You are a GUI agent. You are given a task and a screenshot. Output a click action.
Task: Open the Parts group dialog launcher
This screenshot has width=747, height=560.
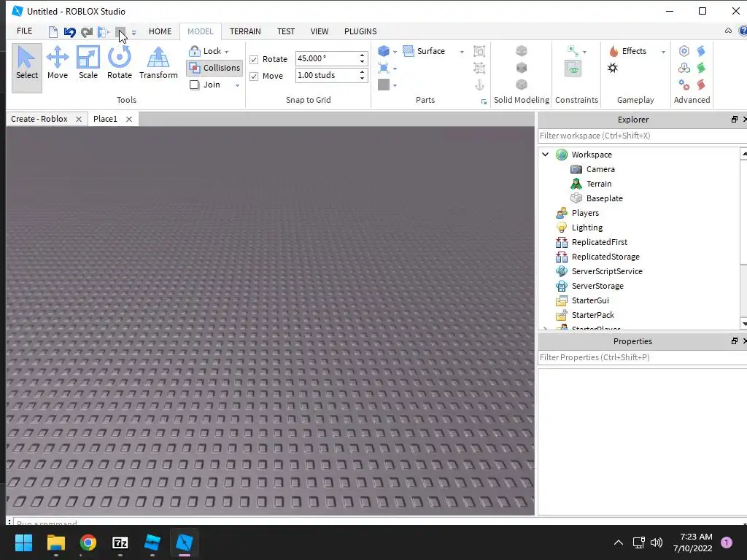click(x=484, y=101)
